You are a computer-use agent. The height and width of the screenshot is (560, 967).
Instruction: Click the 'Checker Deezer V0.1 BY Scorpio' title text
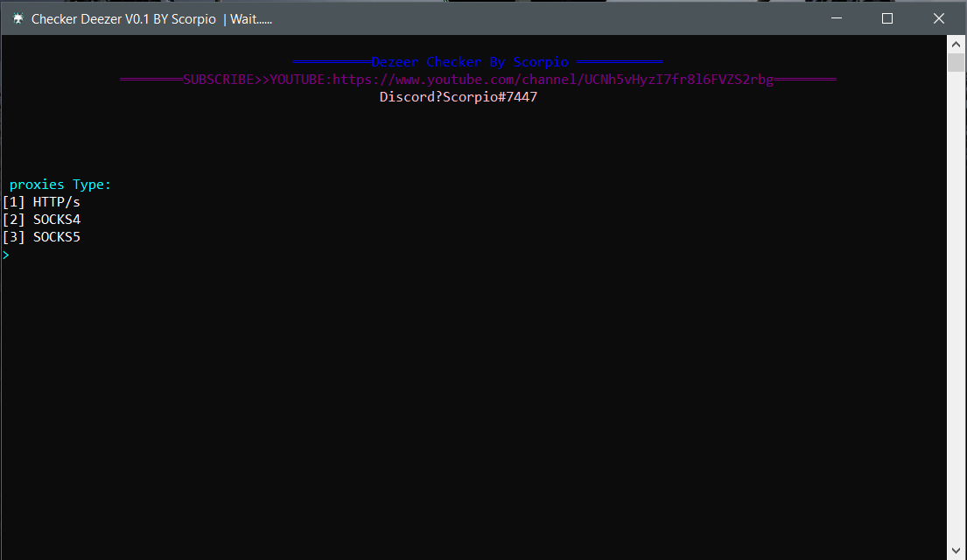click(x=123, y=19)
